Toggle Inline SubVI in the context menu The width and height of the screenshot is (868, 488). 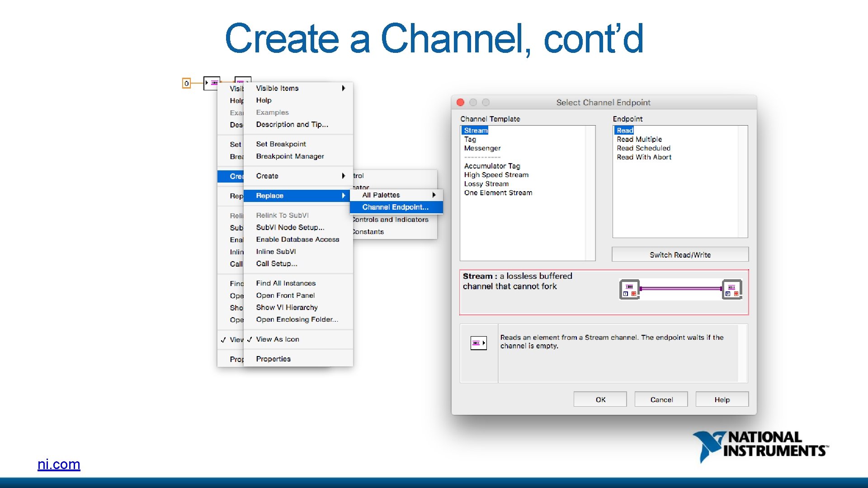coord(276,252)
